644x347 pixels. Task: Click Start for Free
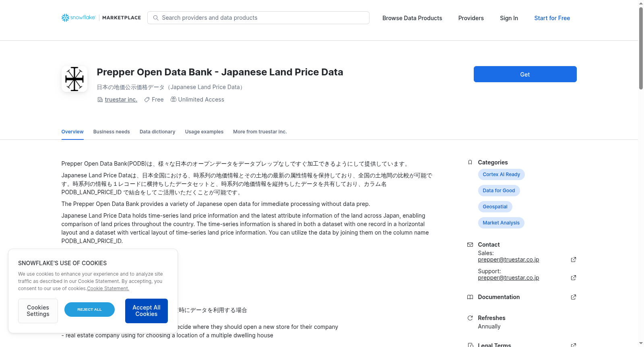pyautogui.click(x=552, y=18)
